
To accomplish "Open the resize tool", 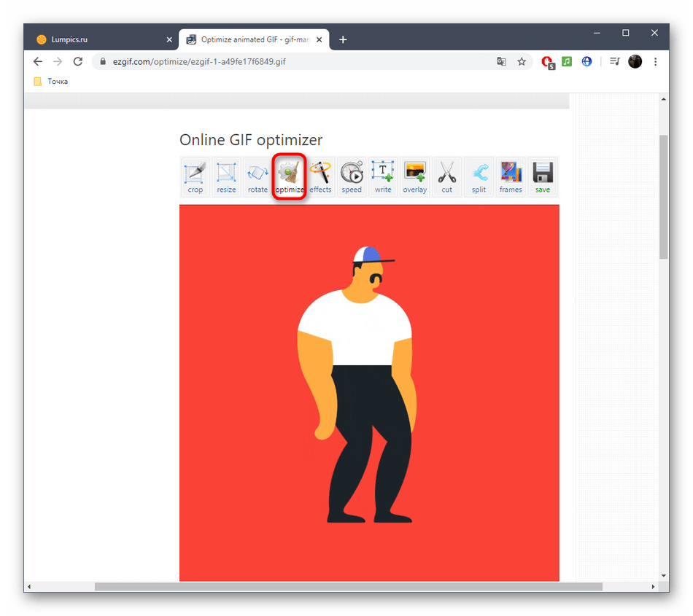I will tap(226, 177).
